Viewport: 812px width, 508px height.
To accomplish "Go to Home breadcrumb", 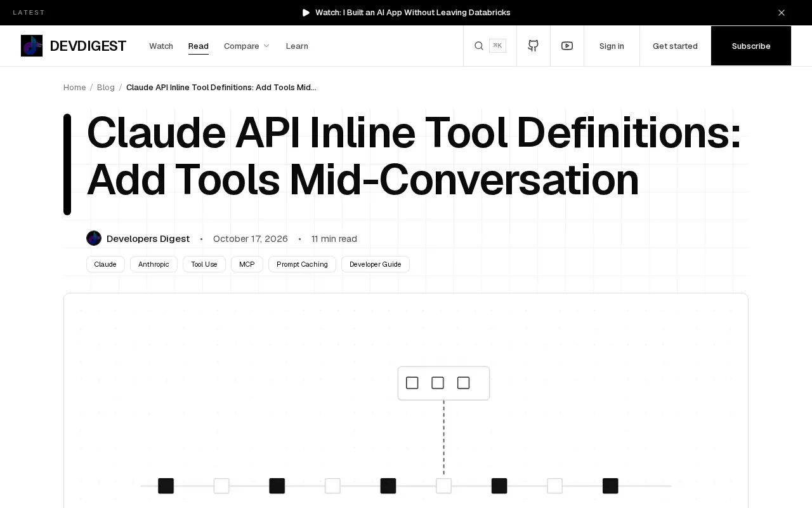I will (74, 88).
